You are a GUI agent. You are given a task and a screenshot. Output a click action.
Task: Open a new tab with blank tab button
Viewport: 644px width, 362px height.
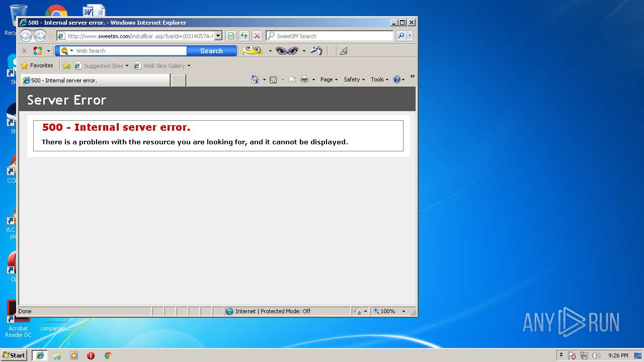point(178,80)
